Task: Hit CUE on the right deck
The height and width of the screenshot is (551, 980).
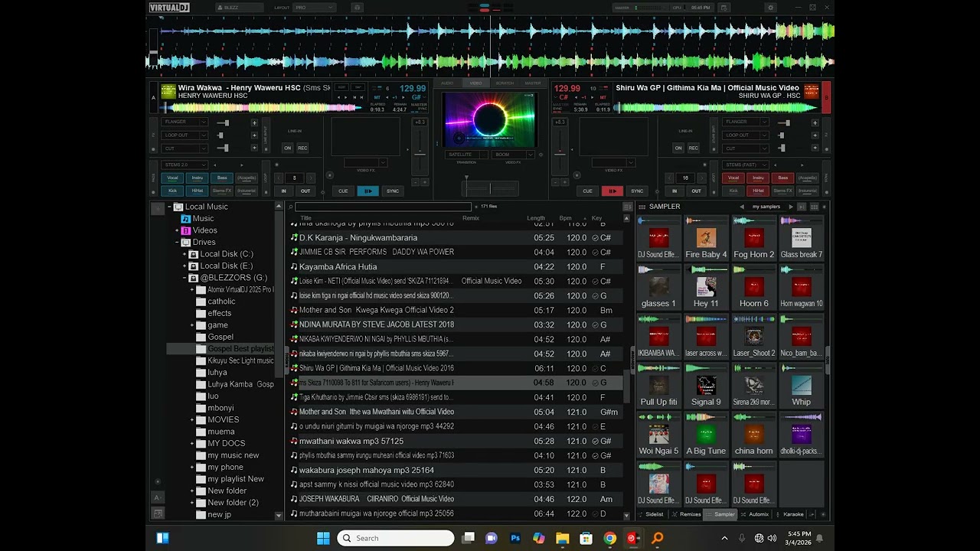Action: click(587, 191)
